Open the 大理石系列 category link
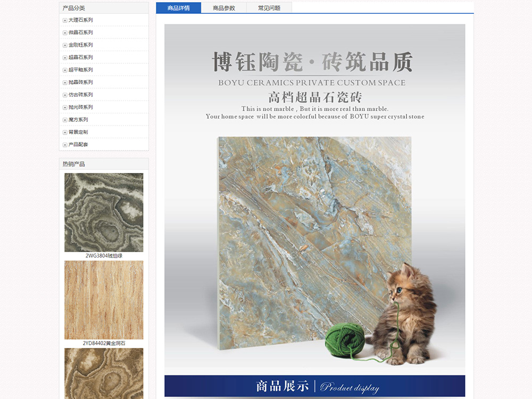 (x=81, y=20)
